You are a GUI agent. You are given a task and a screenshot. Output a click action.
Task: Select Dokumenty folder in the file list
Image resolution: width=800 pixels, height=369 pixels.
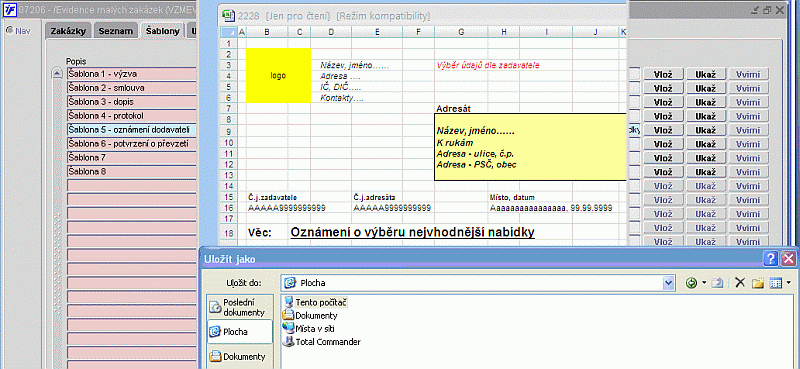point(311,315)
